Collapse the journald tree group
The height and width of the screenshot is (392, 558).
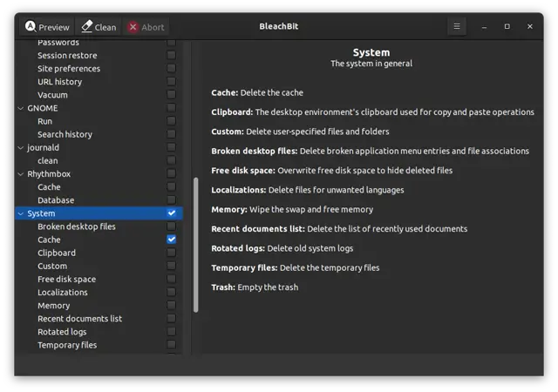coord(21,147)
